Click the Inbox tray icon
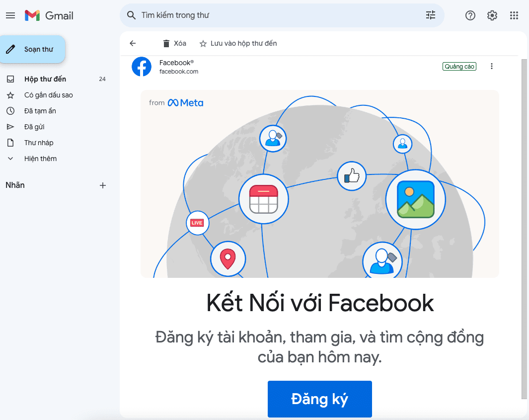The image size is (529, 420). click(10, 79)
